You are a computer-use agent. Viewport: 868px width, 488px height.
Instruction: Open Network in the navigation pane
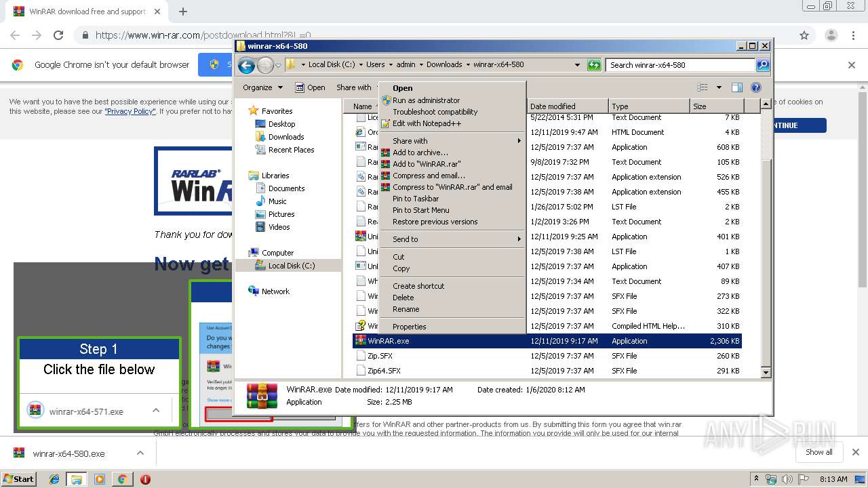275,291
